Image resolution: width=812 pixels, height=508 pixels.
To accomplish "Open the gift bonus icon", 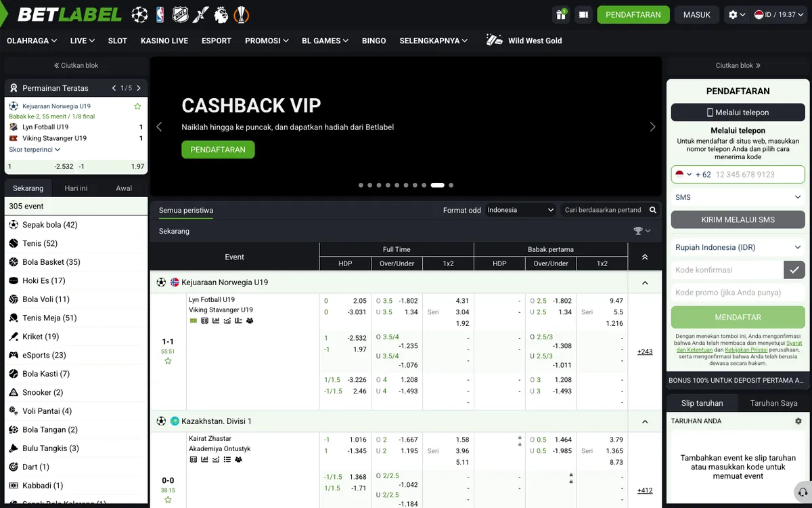I will pyautogui.click(x=561, y=14).
